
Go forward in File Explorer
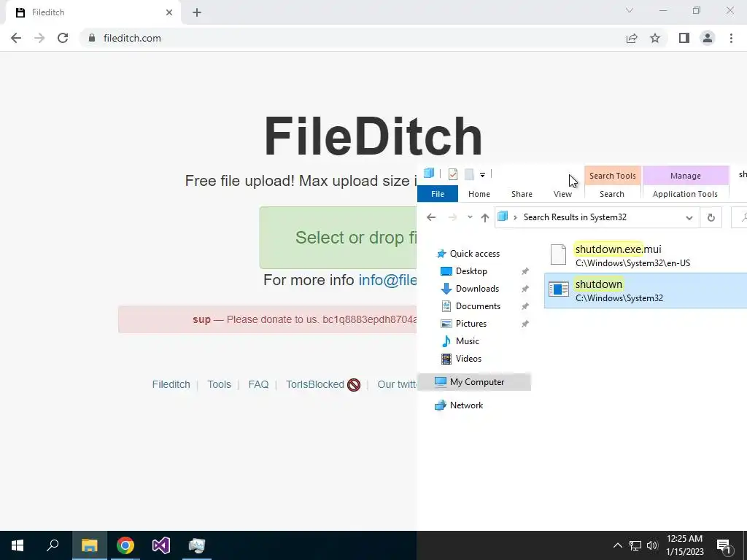(x=452, y=217)
